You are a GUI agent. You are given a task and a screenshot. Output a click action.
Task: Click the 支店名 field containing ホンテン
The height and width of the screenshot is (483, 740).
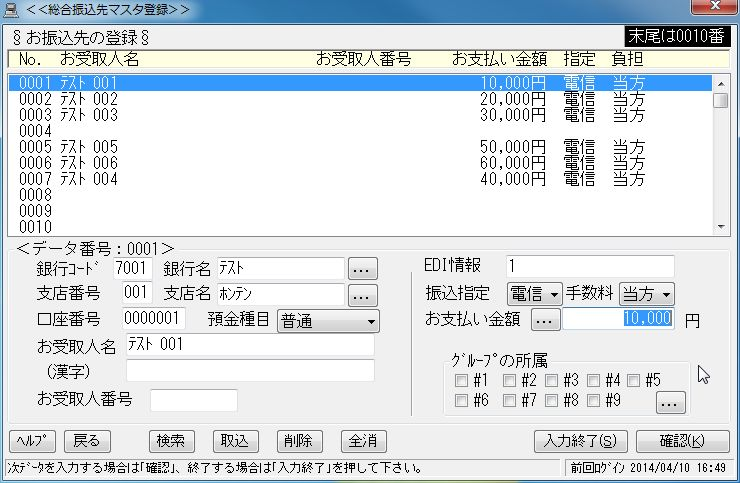coord(281,294)
